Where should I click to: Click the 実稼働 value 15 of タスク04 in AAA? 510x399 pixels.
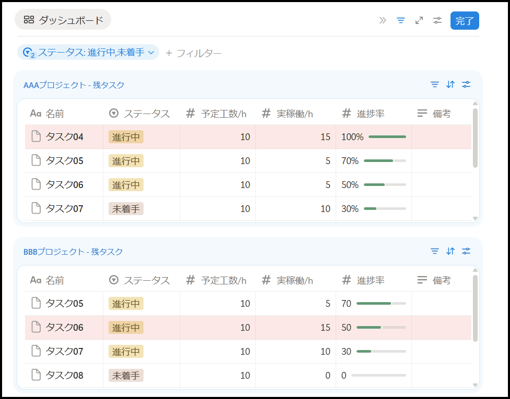(x=325, y=137)
